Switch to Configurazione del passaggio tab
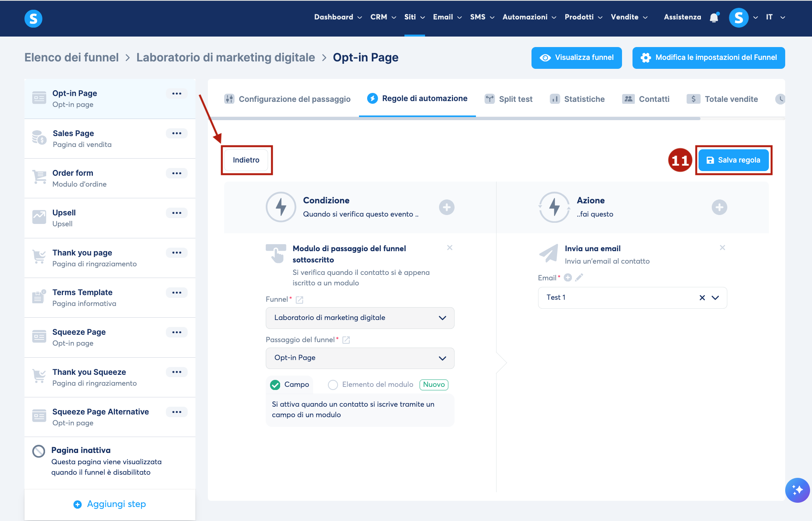 click(287, 99)
